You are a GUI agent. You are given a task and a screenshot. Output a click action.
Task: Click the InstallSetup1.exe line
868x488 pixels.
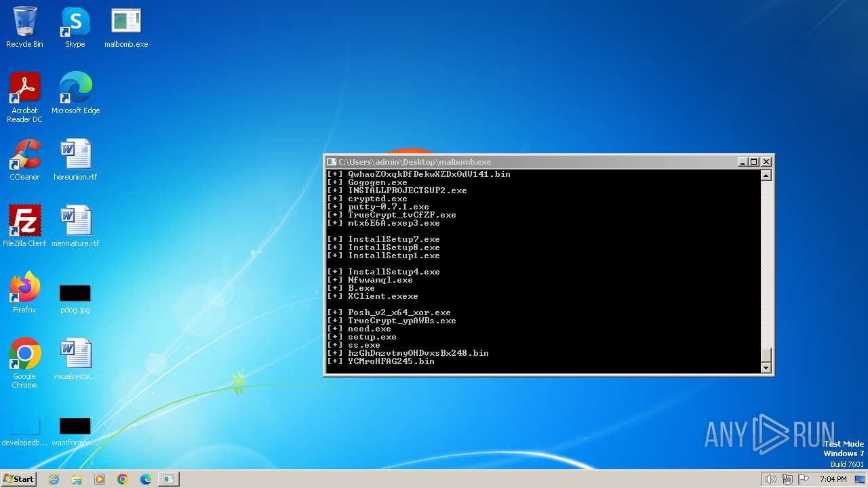click(x=383, y=256)
